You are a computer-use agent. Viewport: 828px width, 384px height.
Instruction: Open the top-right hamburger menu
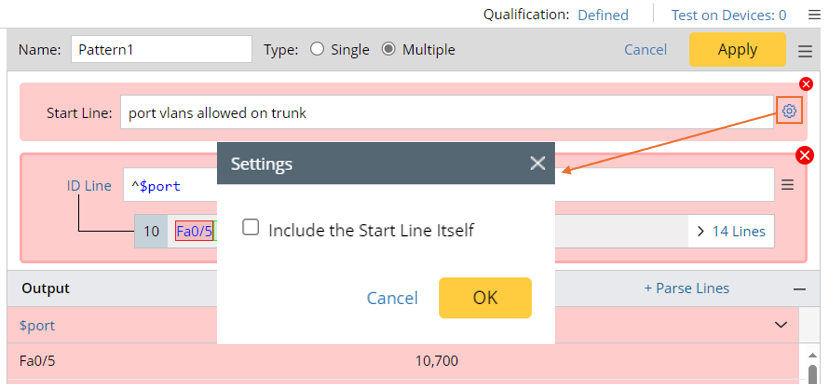tap(814, 15)
